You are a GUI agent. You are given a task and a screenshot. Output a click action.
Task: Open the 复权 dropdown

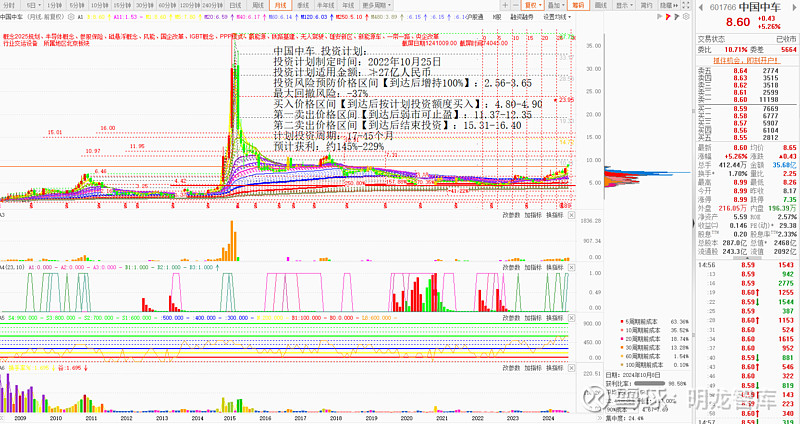(x=533, y=5)
